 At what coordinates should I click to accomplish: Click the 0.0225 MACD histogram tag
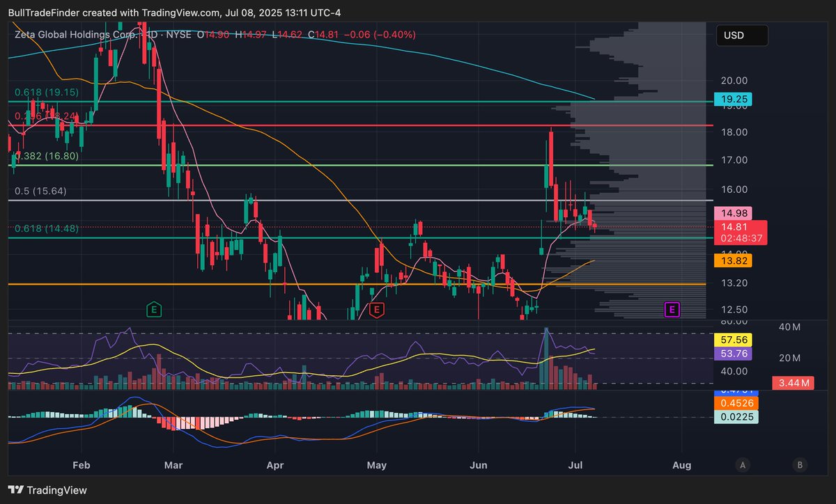tap(736, 417)
